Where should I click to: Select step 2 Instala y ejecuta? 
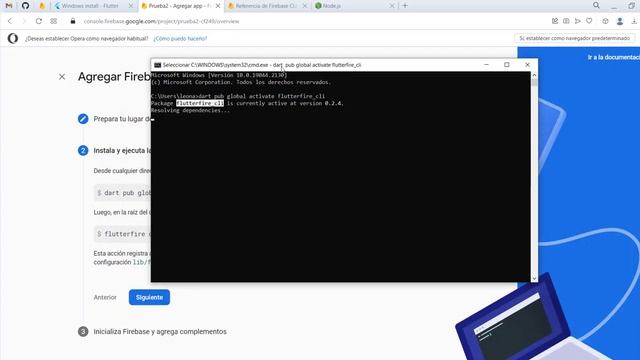pyautogui.click(x=83, y=150)
